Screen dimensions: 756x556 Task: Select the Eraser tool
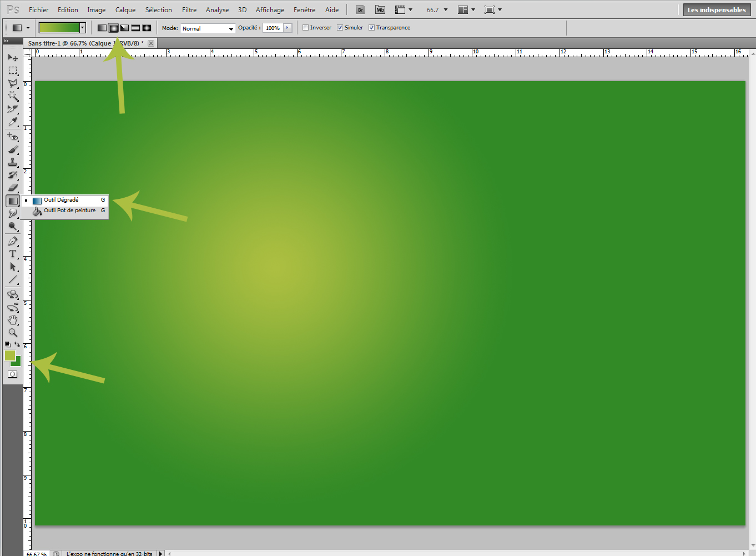[13, 188]
